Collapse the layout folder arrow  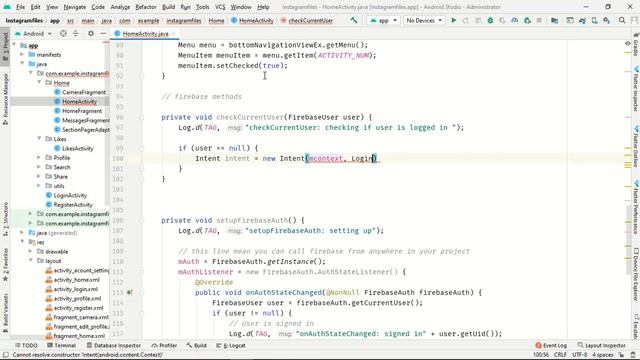click(x=31, y=261)
